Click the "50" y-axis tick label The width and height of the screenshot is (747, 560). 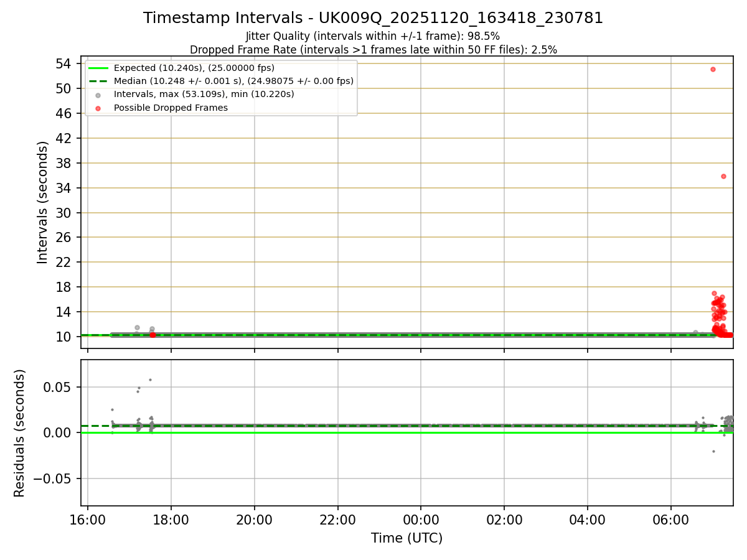pyautogui.click(x=63, y=88)
